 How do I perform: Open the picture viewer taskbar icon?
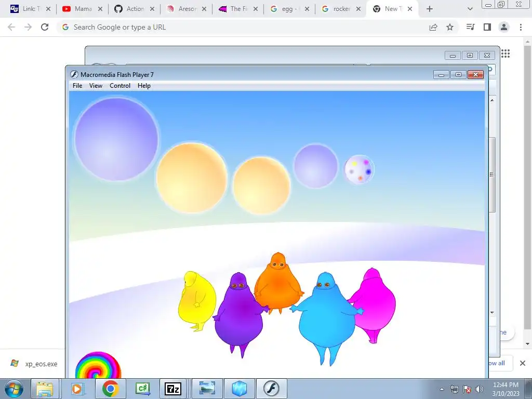coord(207,389)
